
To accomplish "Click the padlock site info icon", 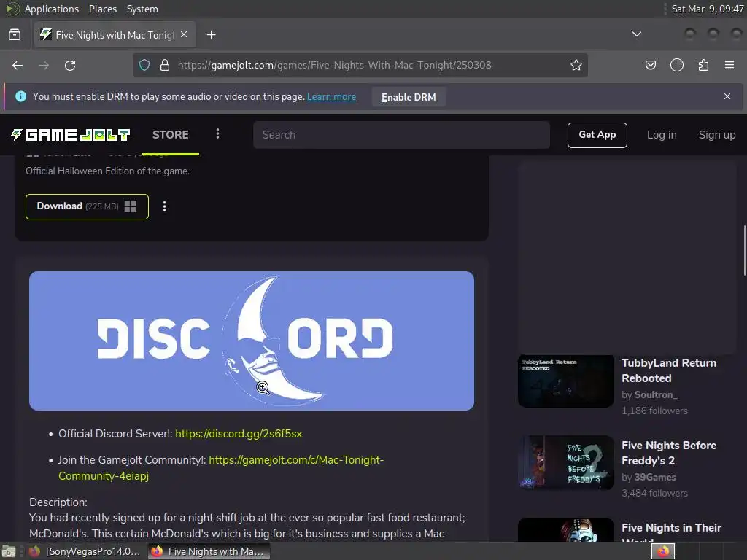I will tap(165, 65).
